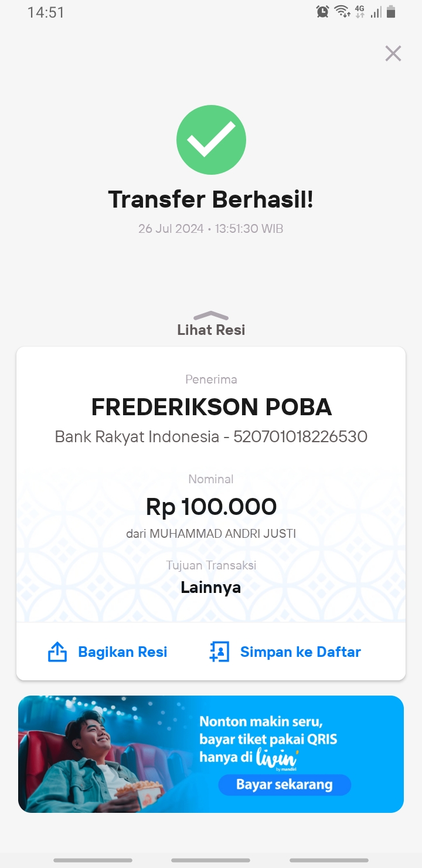Share receipt via Bagikan Resi
The height and width of the screenshot is (868, 422).
[x=122, y=652]
